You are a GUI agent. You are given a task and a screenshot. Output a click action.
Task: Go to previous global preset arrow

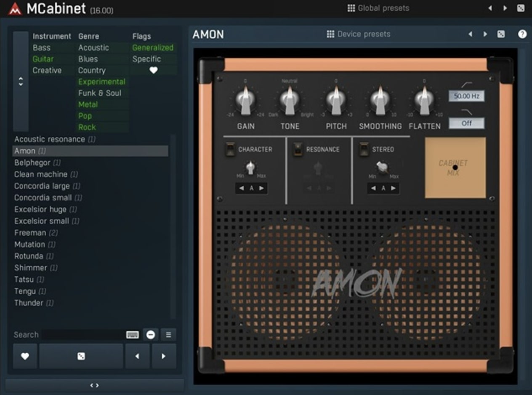[490, 8]
